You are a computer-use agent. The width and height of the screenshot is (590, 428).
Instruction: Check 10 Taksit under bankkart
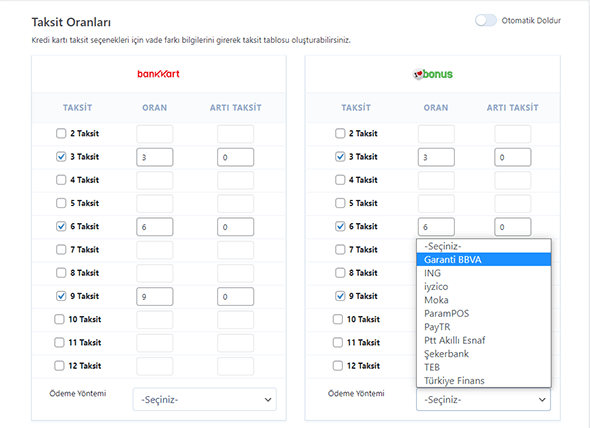[x=59, y=319]
